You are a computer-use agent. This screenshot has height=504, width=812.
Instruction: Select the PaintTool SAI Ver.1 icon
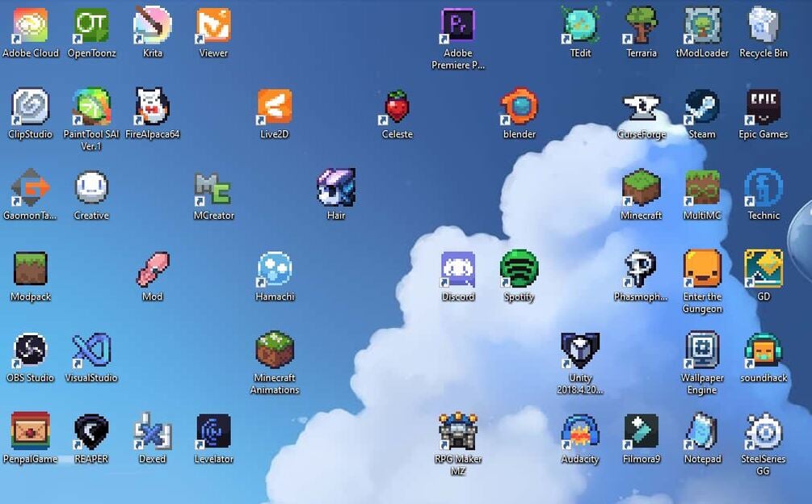tap(91, 107)
